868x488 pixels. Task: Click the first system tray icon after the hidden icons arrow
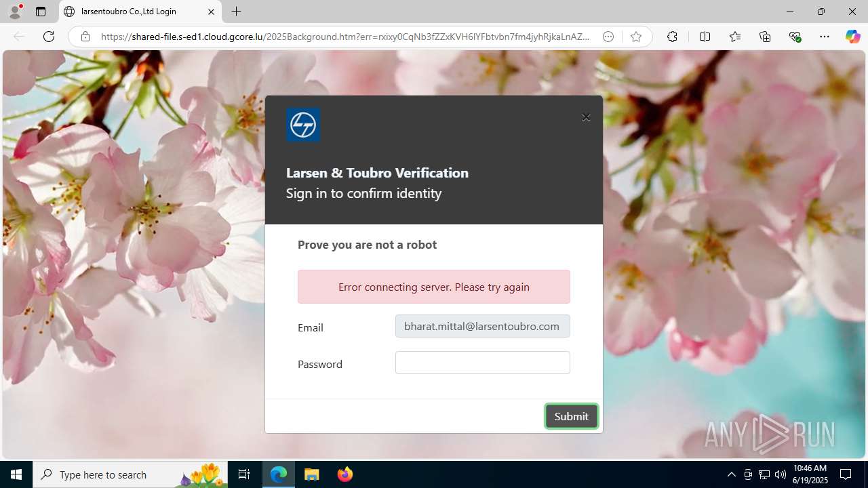pyautogui.click(x=748, y=474)
